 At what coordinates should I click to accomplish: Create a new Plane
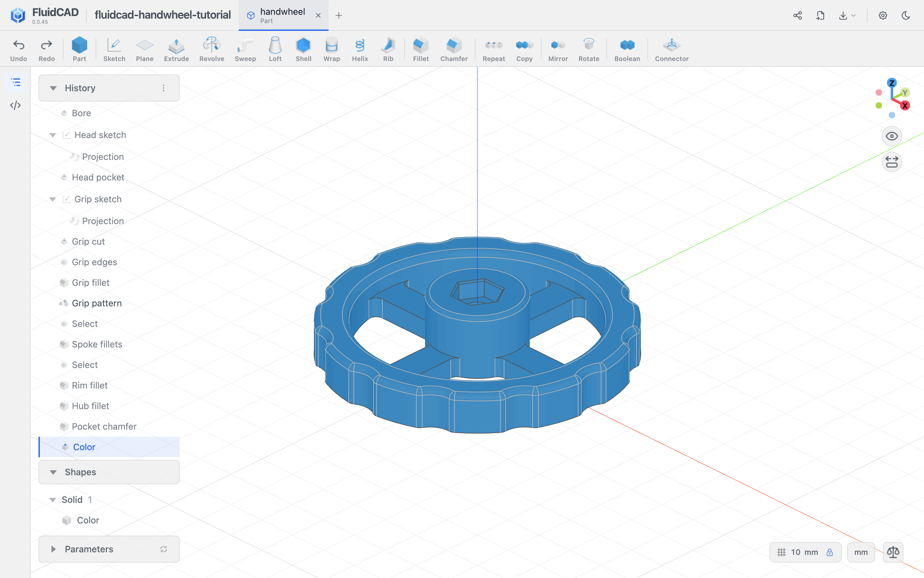point(145,49)
